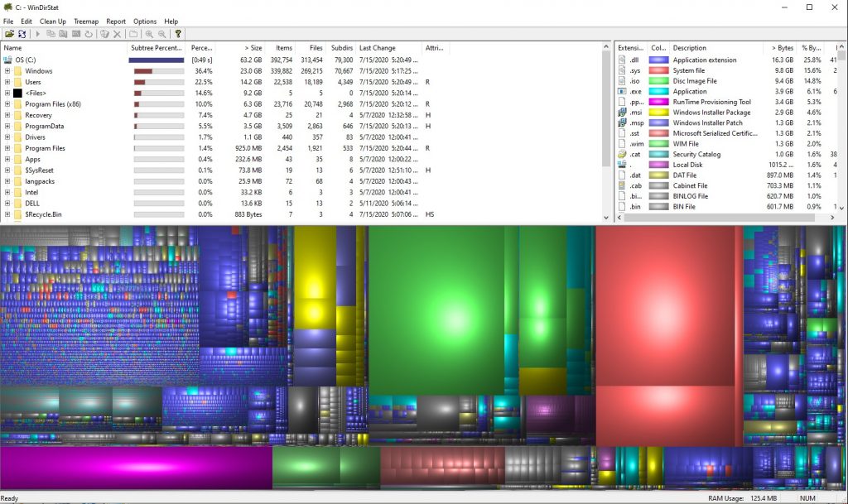
Task: Open the Clean Up menu
Action: [52, 22]
